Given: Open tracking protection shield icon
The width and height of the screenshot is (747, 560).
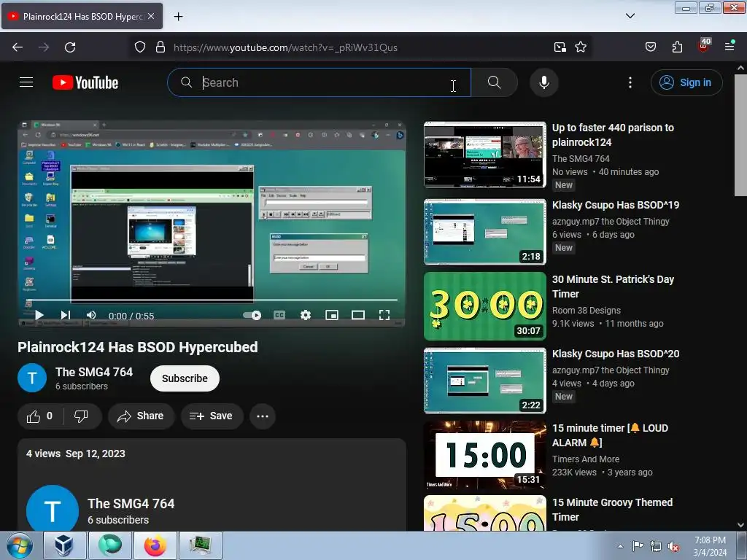Looking at the screenshot, I should 139,47.
